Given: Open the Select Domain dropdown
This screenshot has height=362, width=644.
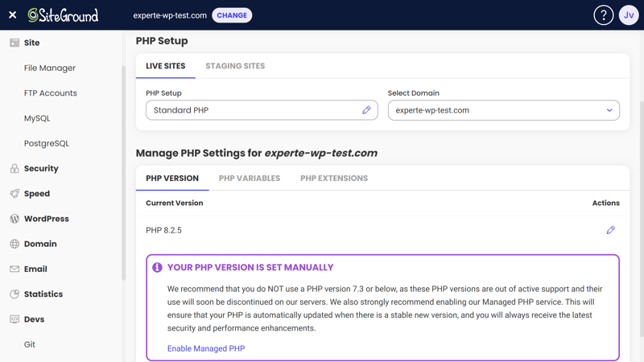Looking at the screenshot, I should click(504, 110).
